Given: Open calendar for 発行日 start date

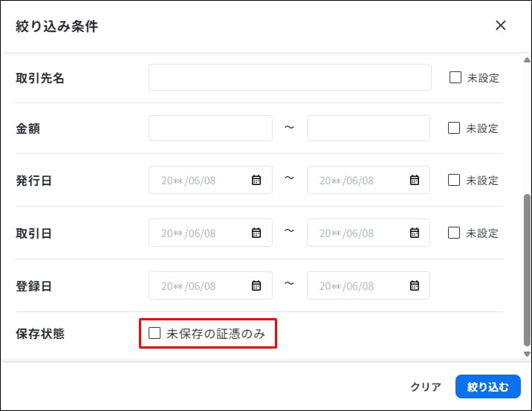Looking at the screenshot, I should pos(256,180).
